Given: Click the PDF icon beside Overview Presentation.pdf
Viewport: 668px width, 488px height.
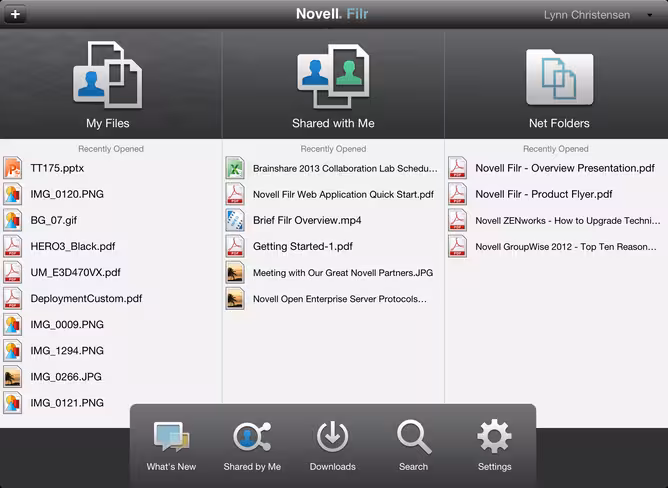Looking at the screenshot, I should pyautogui.click(x=458, y=168).
